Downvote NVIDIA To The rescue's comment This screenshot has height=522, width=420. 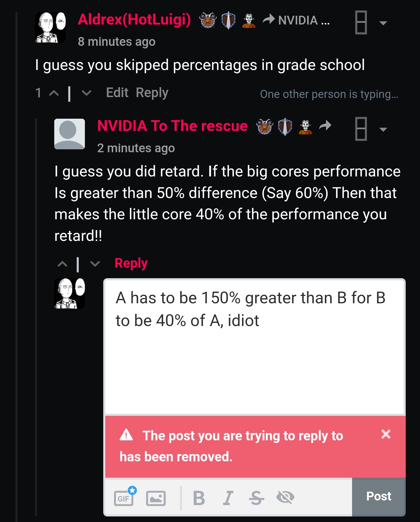(x=95, y=264)
